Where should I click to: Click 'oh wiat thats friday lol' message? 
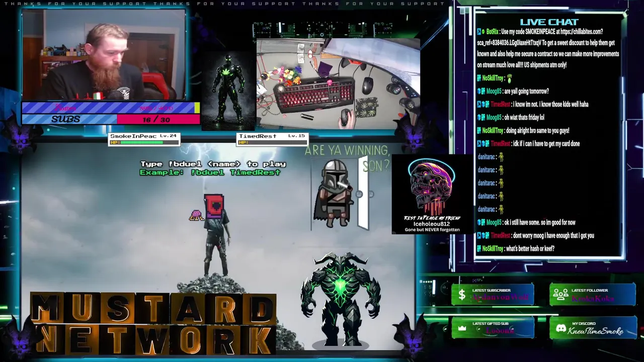524,118
